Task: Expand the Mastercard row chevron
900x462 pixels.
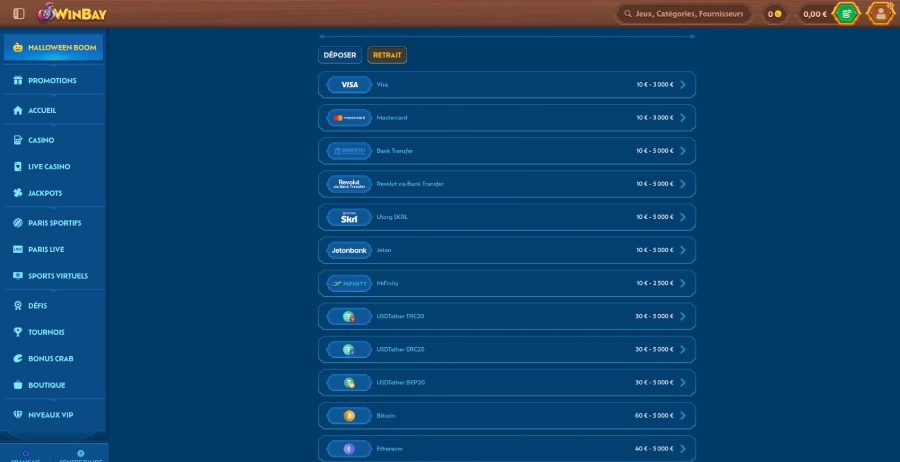Action: pos(683,118)
